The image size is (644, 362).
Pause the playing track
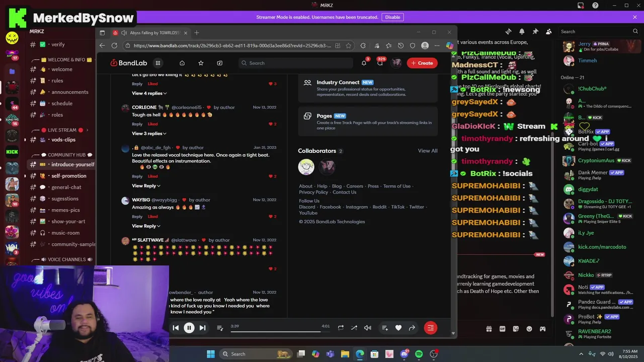(x=189, y=328)
